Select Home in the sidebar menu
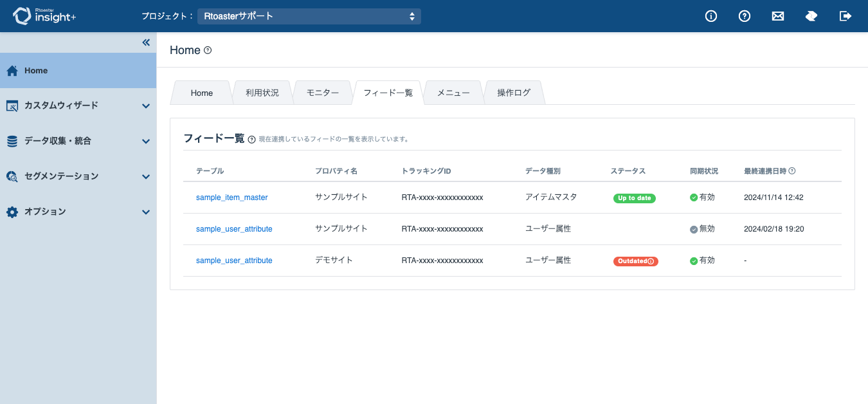 78,71
